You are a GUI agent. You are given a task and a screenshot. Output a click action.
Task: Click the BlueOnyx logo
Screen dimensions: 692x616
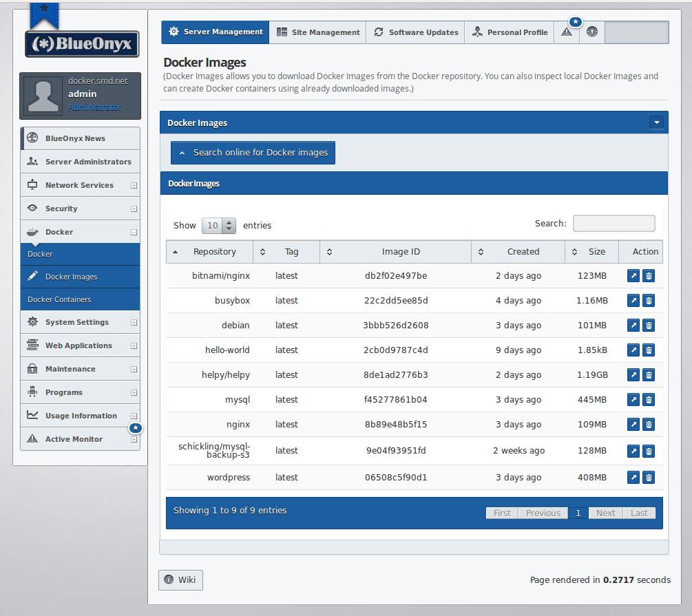pos(82,43)
